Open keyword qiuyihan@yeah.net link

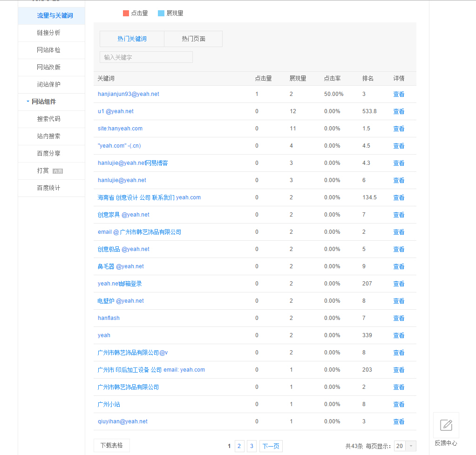[x=122, y=421]
